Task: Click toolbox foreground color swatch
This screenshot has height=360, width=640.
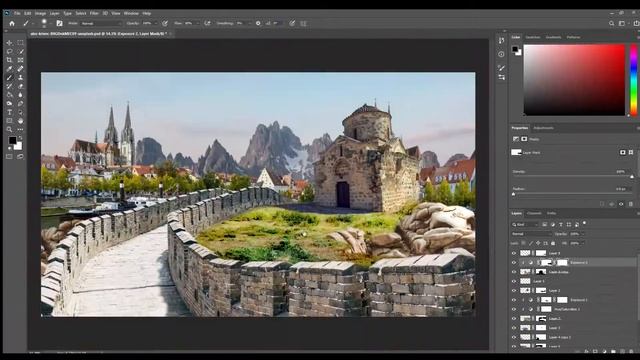Action: coord(12,140)
